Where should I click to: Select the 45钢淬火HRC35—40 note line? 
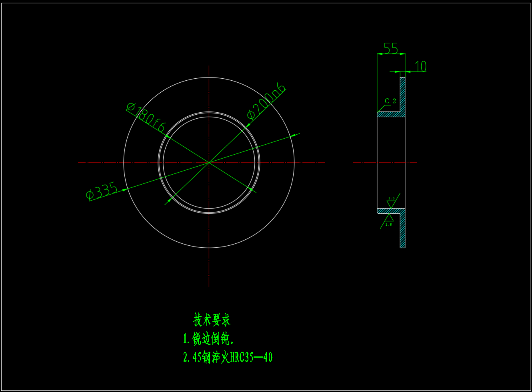click(x=228, y=357)
